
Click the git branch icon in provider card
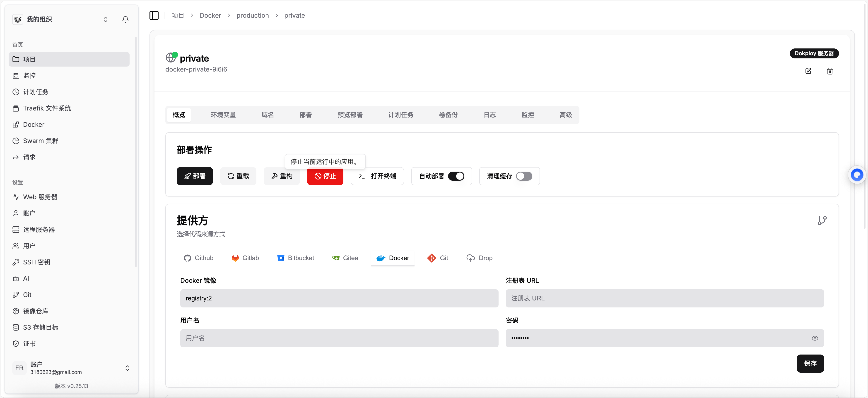(x=822, y=221)
